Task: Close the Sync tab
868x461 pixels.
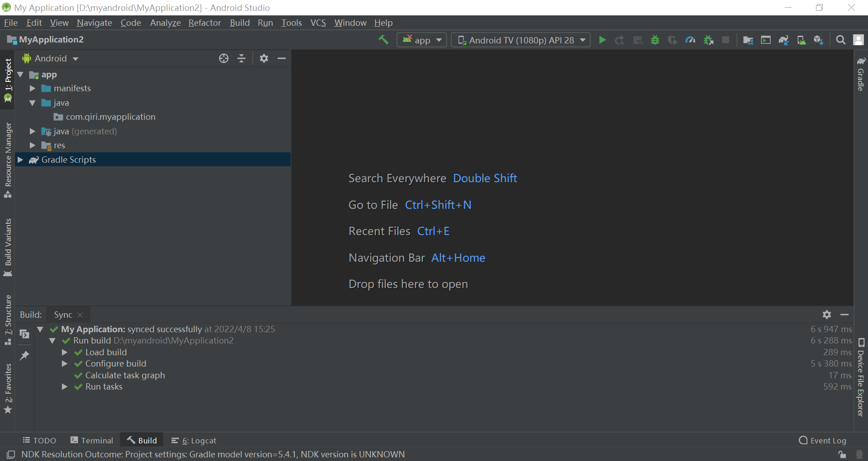Action: [x=80, y=315]
